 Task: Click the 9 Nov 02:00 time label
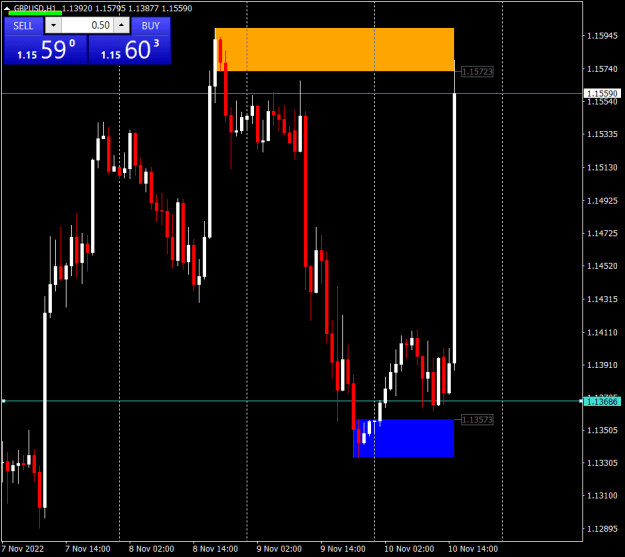point(279,549)
